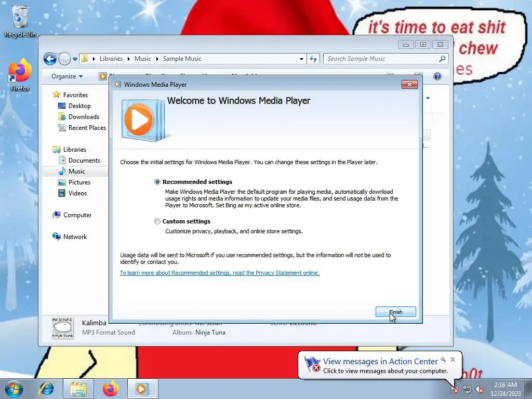Open the Windows Start menu
Viewport: 532px width, 399px height.
14,389
